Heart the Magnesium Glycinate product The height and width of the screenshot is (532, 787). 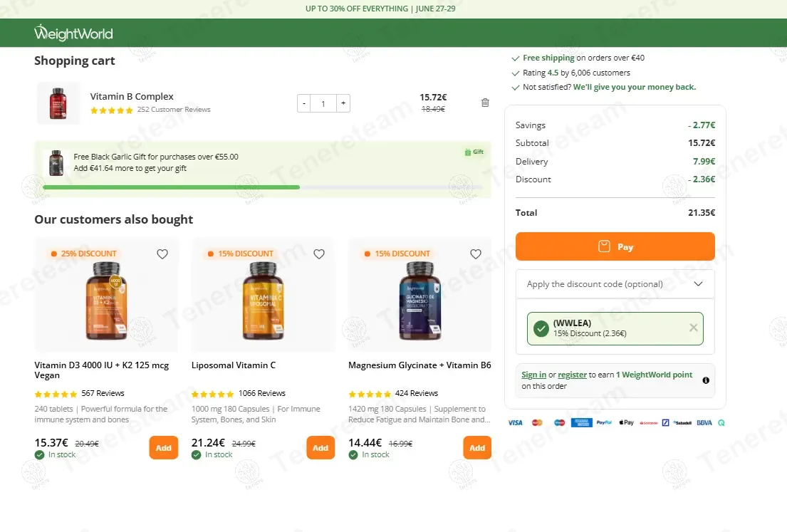tap(476, 254)
